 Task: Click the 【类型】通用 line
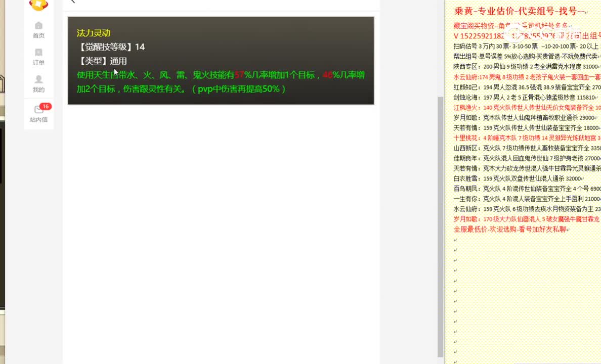(102, 61)
